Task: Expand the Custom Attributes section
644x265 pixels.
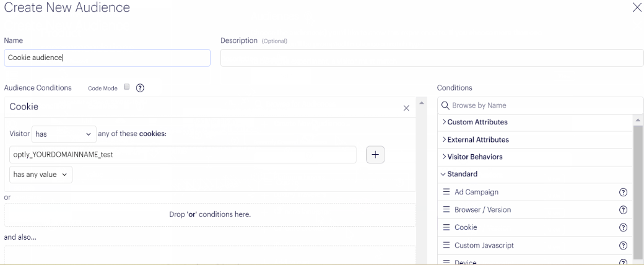Action: tap(475, 122)
